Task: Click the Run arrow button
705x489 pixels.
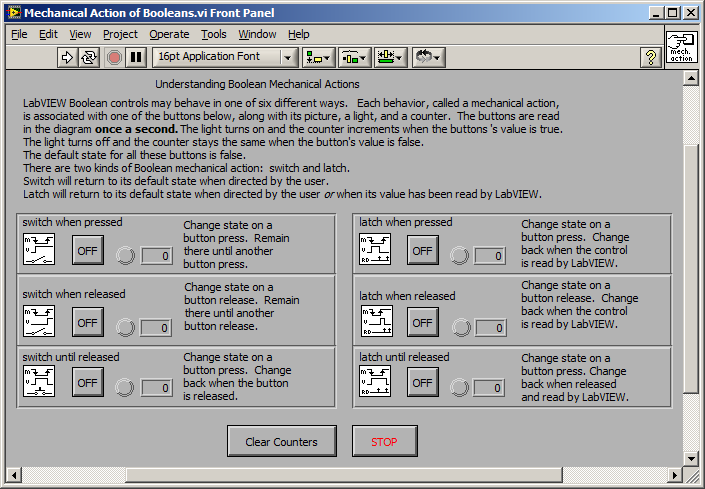Action: click(67, 57)
